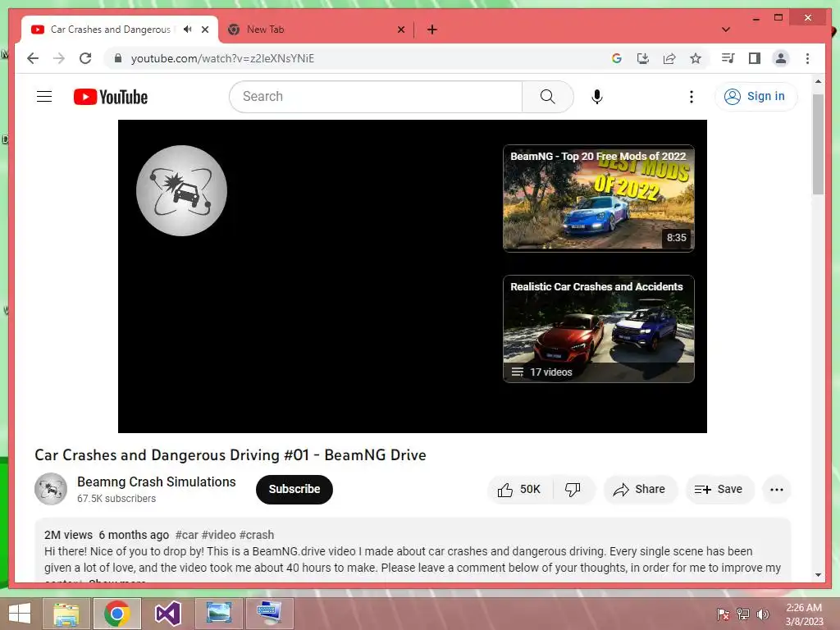Share this video

point(640,489)
